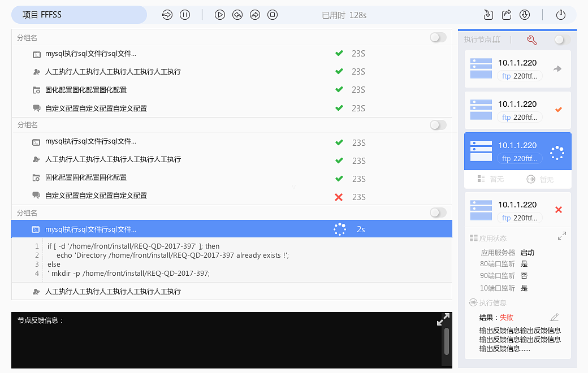Select failed 自定义配置 row in second group
The width and height of the screenshot is (588, 373).
232,196
